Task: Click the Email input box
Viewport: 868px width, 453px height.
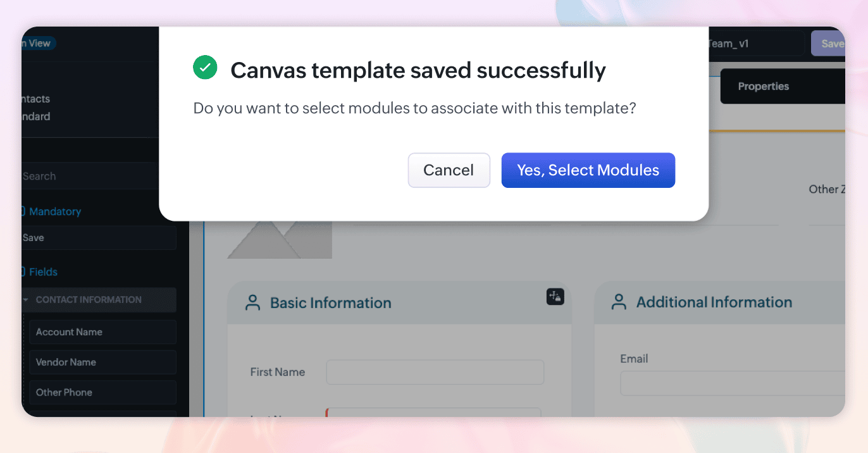Action: point(733,383)
